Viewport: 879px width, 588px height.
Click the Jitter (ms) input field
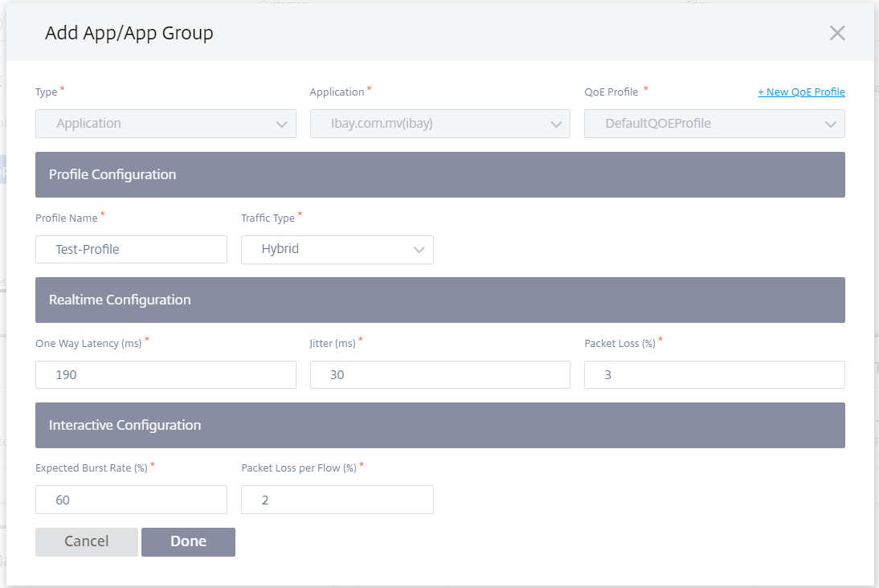440,374
